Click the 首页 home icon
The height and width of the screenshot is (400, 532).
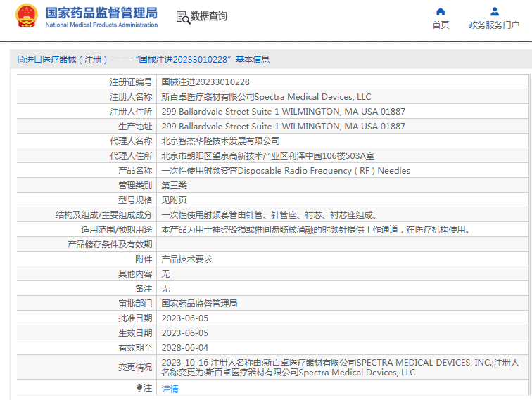pyautogui.click(x=441, y=12)
